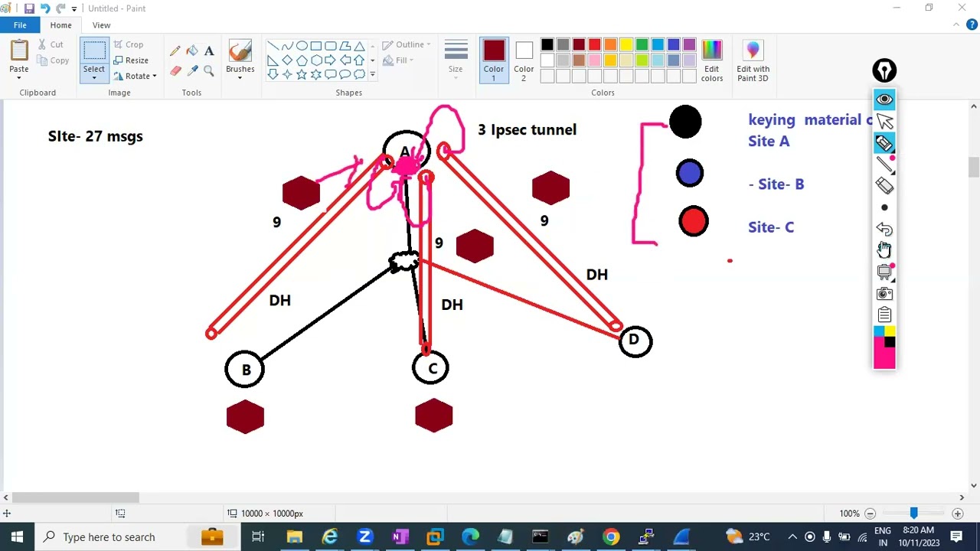This screenshot has width=980, height=551.
Task: Pick yellow from the color palette
Action: [626, 45]
